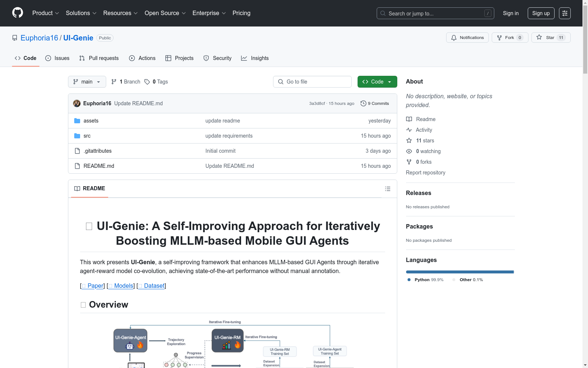View the 0 forks sidebar link
588x368 pixels.
(x=419, y=162)
